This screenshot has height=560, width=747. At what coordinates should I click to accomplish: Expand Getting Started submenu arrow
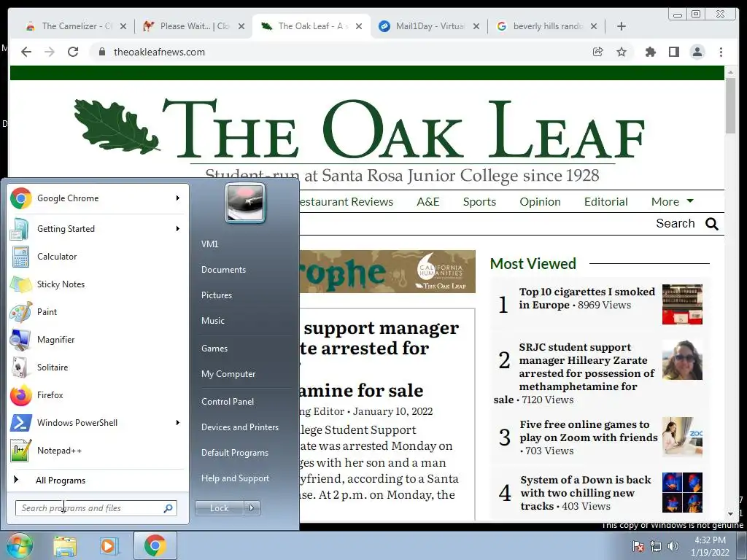click(x=178, y=228)
